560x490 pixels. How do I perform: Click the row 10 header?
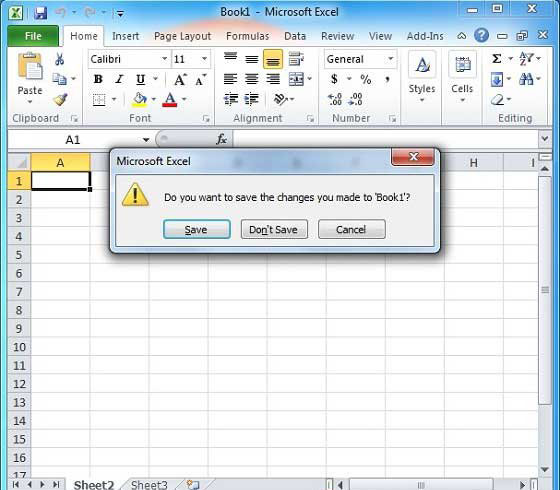tap(19, 347)
